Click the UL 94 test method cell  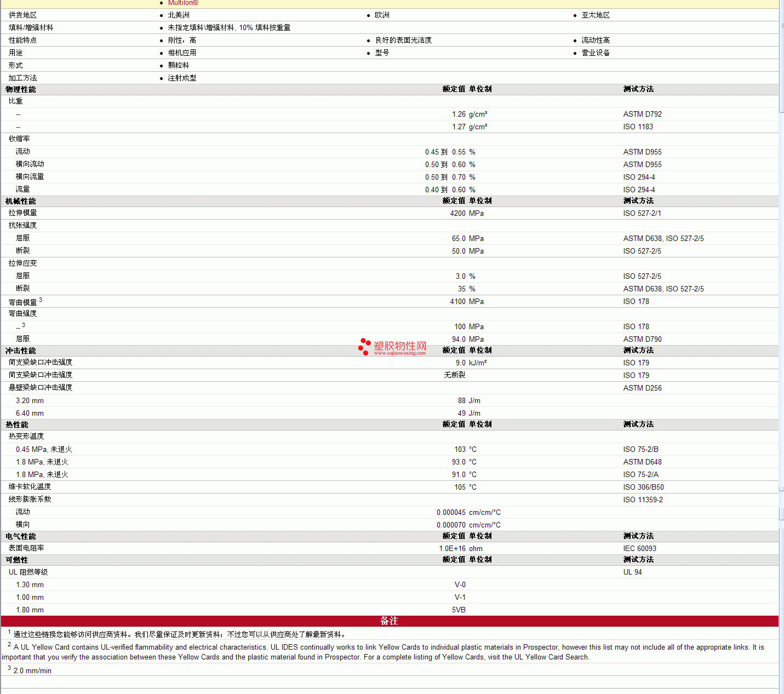point(632,572)
